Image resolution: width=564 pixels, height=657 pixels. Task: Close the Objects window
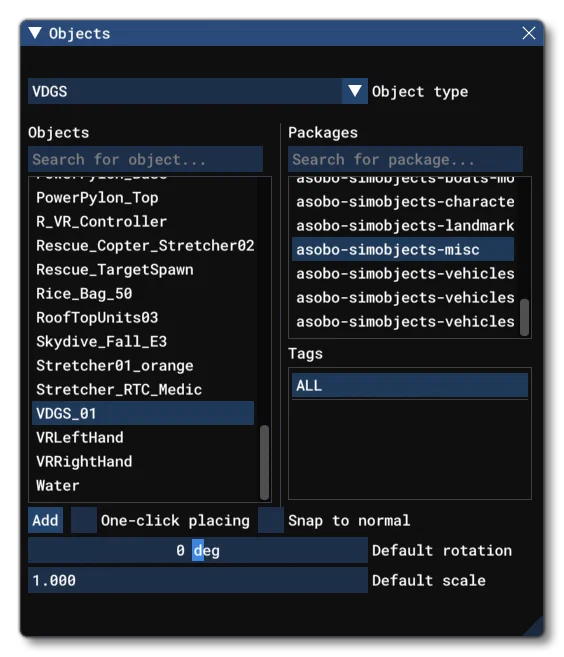coord(529,33)
